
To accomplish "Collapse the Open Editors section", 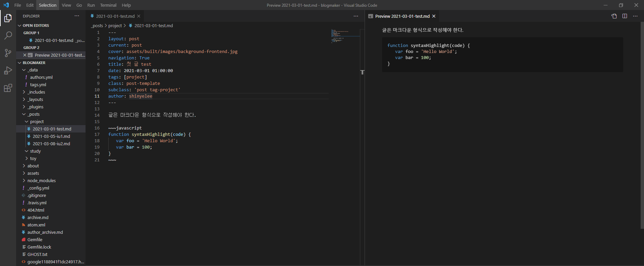I will [x=51, y=25].
